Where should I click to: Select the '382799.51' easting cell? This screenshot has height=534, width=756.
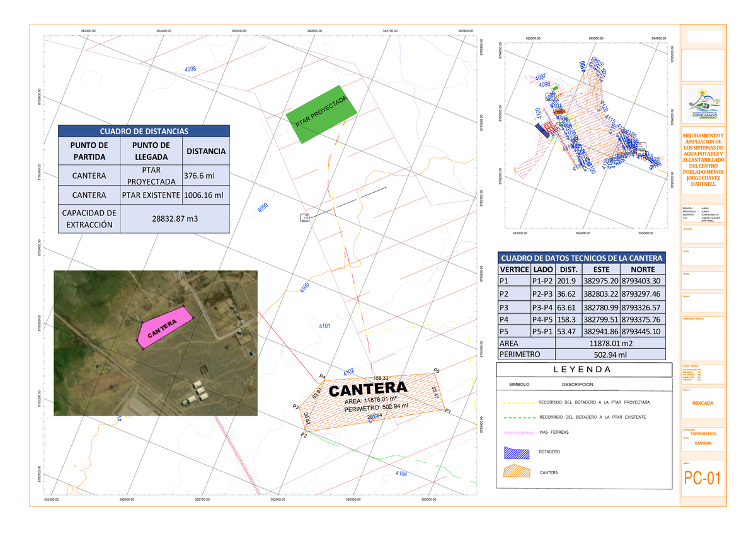(602, 319)
